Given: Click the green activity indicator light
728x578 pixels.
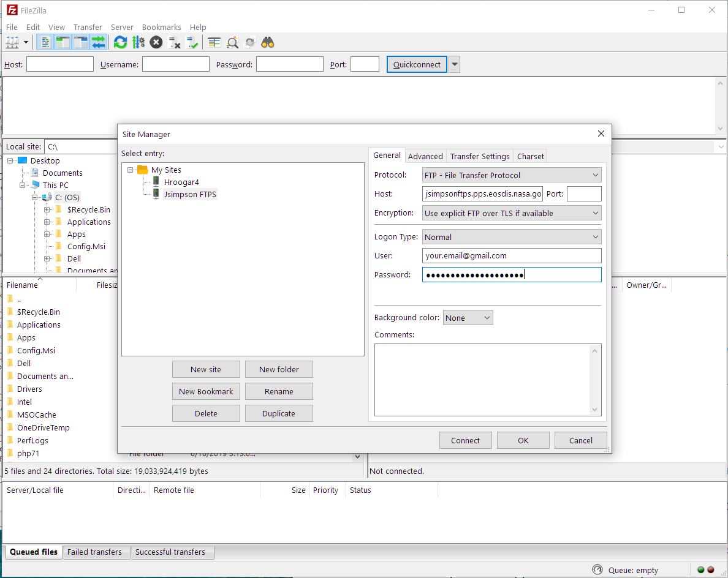Looking at the screenshot, I should pos(701,569).
